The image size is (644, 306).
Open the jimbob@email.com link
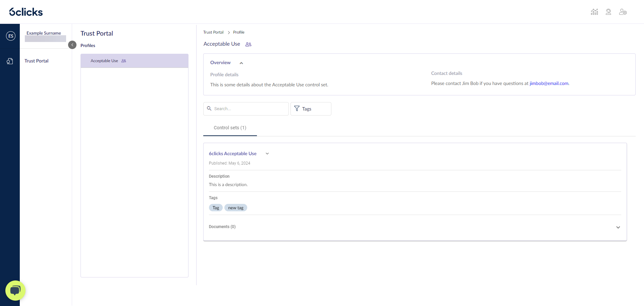click(x=549, y=83)
